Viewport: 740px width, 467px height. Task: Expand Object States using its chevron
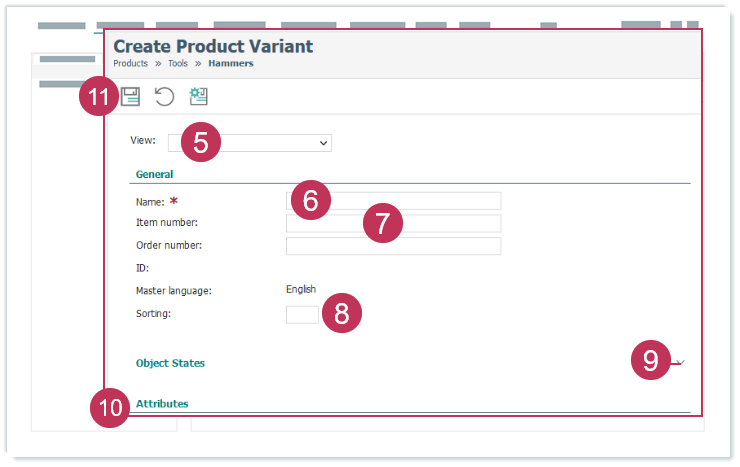680,362
